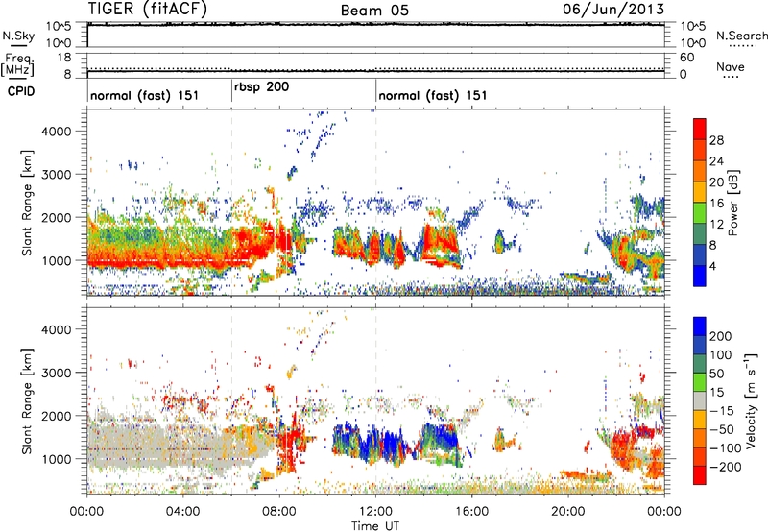This screenshot has height=532, width=768.
Task: Click the 'TIGER (fitACF)' title text
Action: (148, 9)
